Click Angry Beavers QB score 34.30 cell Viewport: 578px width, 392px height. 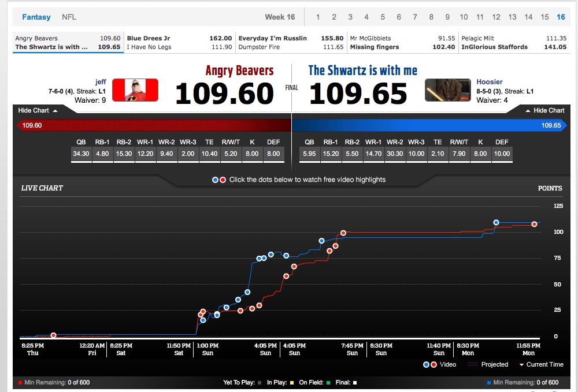81,154
